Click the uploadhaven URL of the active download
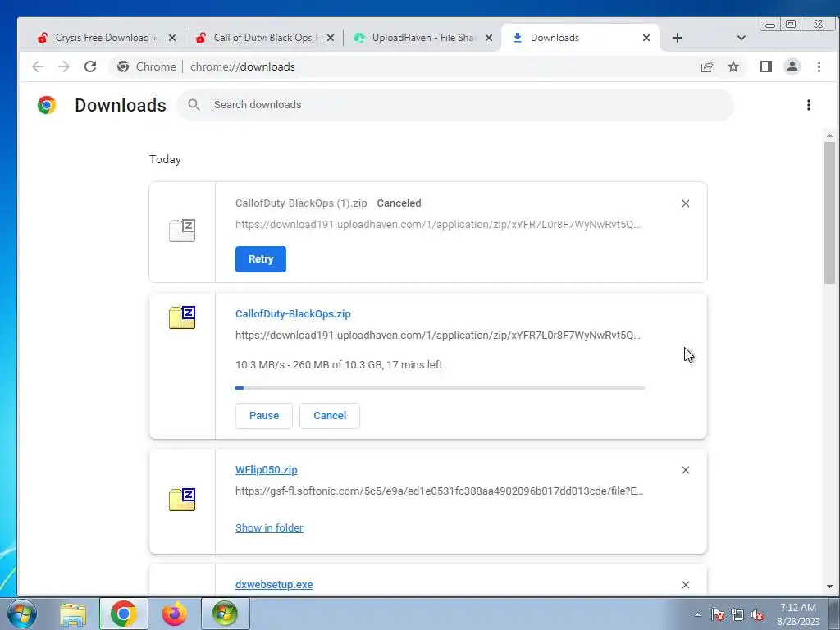Screen dimensions: 840x630 point(438,336)
